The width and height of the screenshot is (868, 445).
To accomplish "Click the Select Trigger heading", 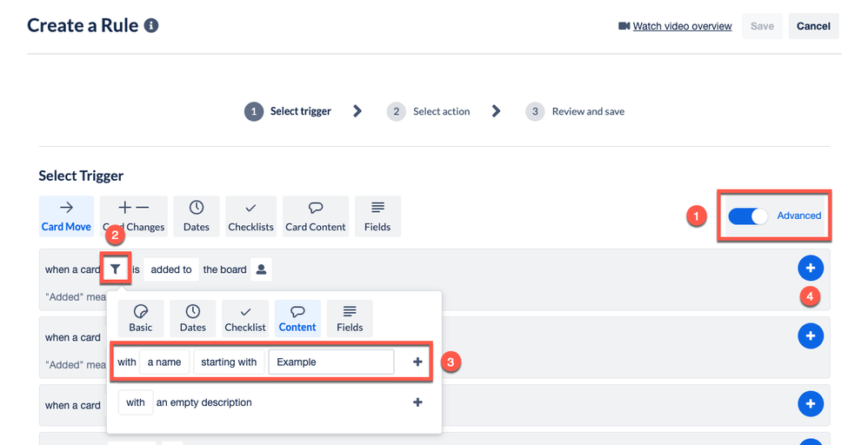I will click(x=82, y=176).
